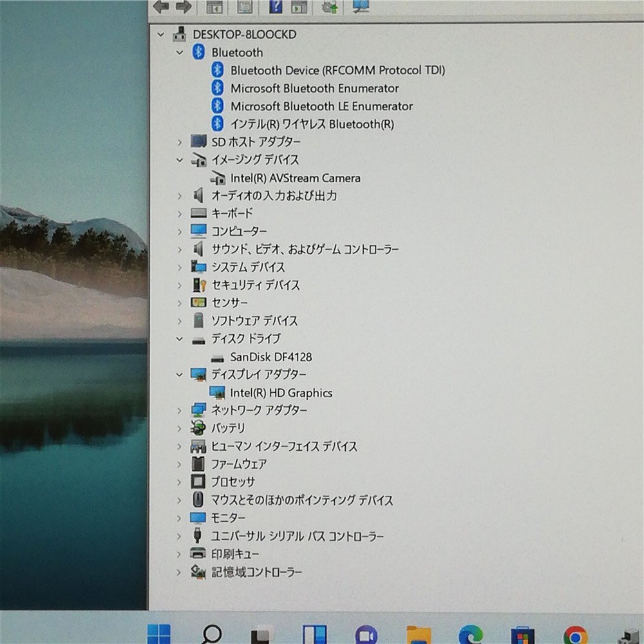This screenshot has height=644, width=644.
Task: Expand the プロセッサ category
Action: click(x=180, y=482)
